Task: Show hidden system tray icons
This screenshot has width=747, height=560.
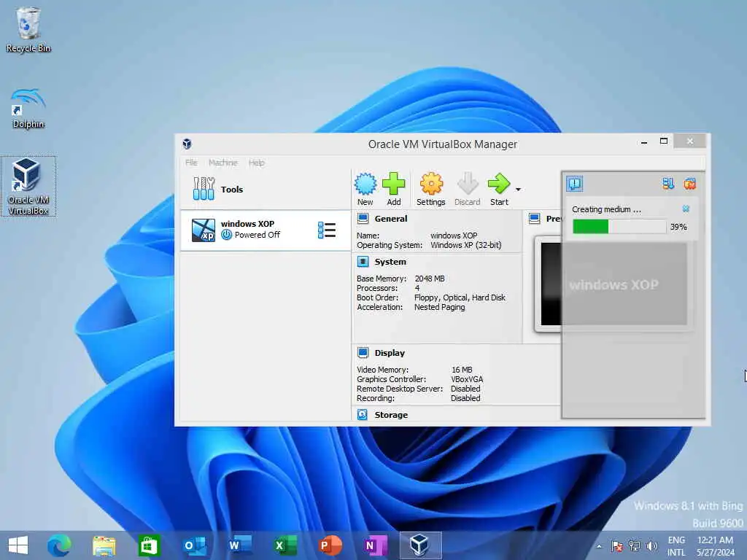Action: (599, 546)
